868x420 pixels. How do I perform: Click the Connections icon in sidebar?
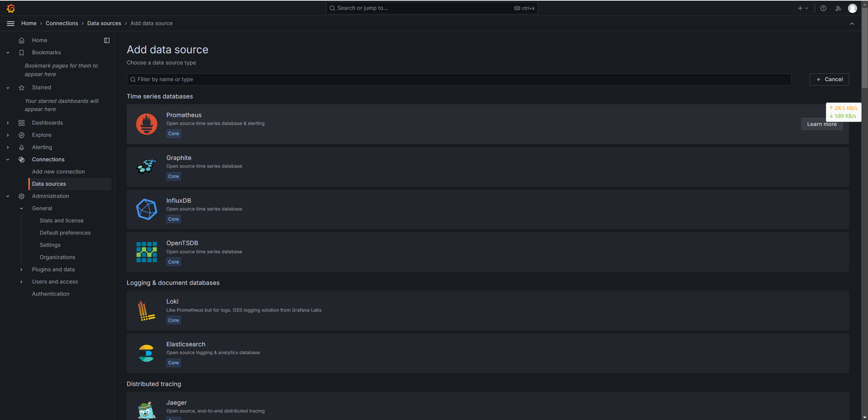(21, 160)
